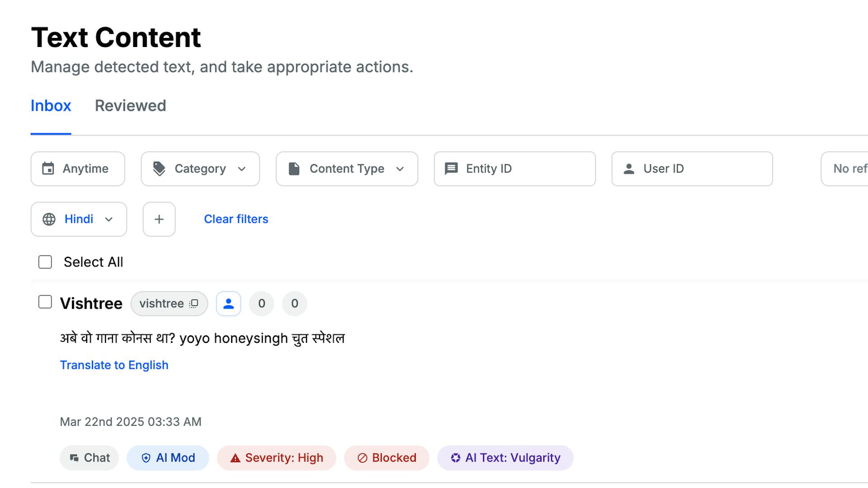Copy the vishtree user ID icon

[x=194, y=304]
